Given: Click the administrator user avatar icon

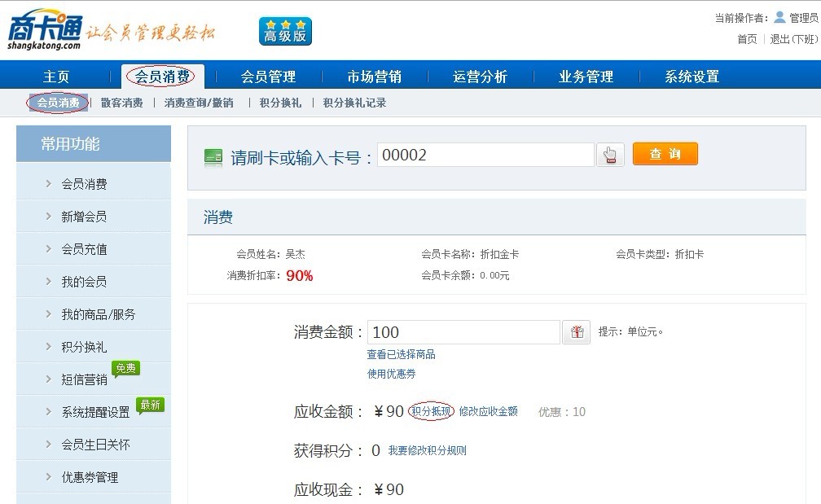Looking at the screenshot, I should (x=779, y=17).
